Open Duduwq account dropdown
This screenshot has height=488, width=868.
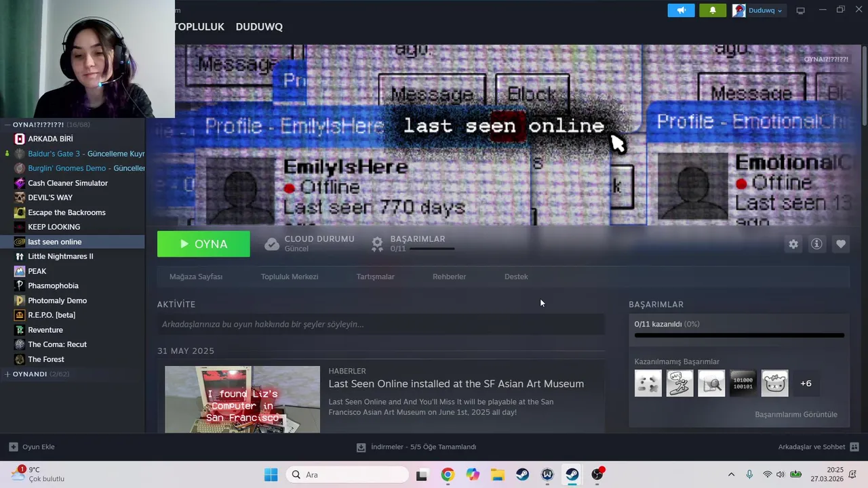point(758,10)
